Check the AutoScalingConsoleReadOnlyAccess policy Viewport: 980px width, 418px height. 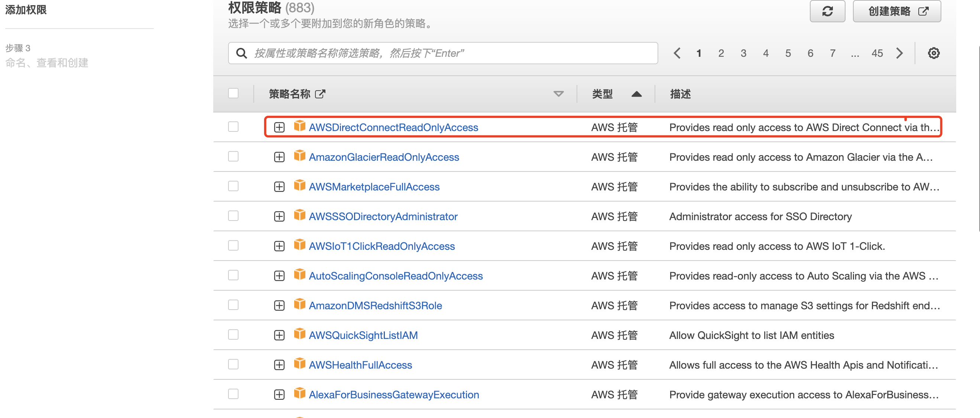(x=233, y=275)
